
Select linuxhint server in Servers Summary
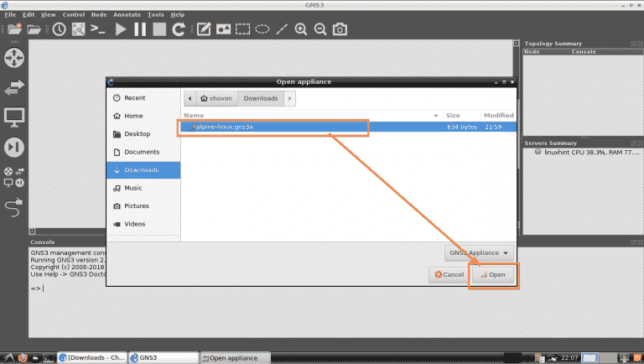pos(587,153)
